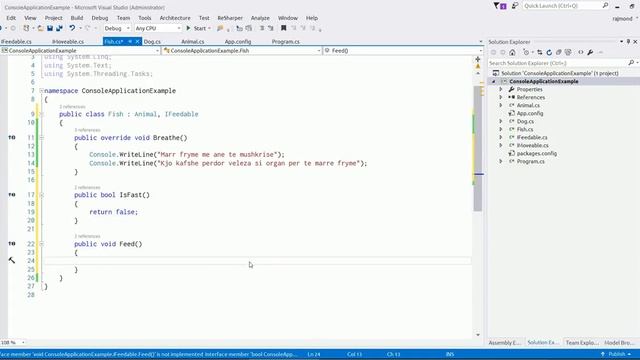This screenshot has width=640, height=360.
Task: Switch to the App.config tab
Action: [x=238, y=42]
